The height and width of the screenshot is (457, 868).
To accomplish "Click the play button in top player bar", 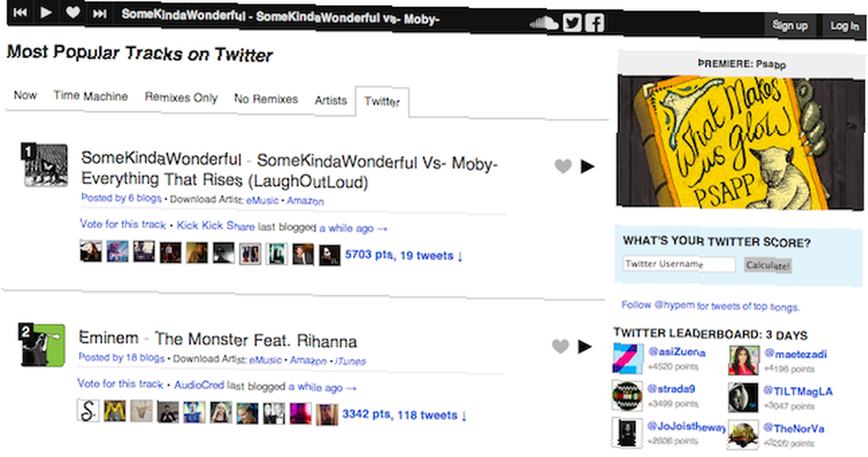I will (x=47, y=12).
